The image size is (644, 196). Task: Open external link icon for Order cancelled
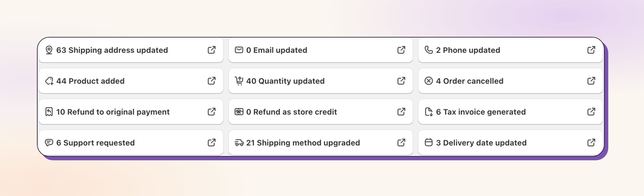click(x=591, y=81)
